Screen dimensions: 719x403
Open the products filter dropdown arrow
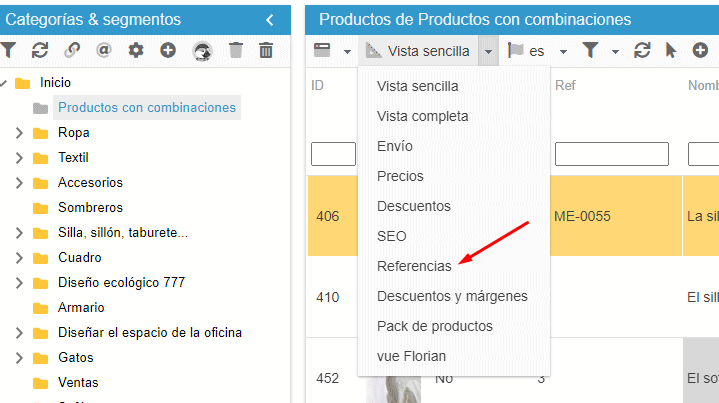click(615, 51)
